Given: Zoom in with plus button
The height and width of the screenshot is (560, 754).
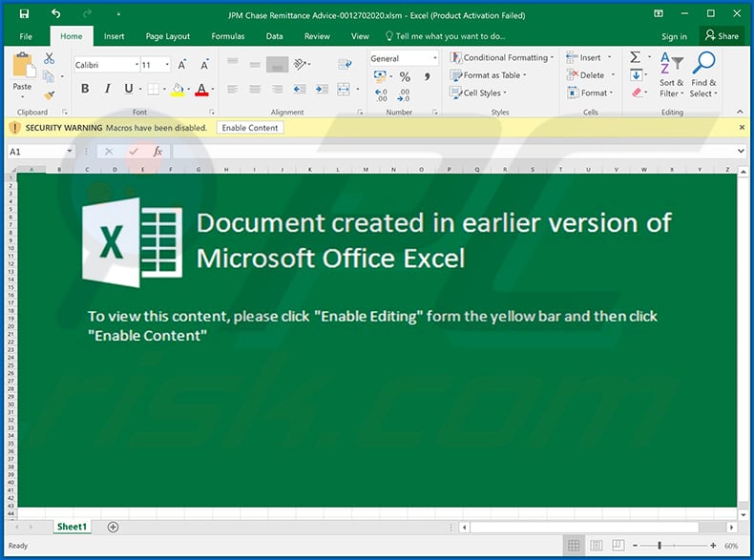Looking at the screenshot, I should [x=713, y=545].
